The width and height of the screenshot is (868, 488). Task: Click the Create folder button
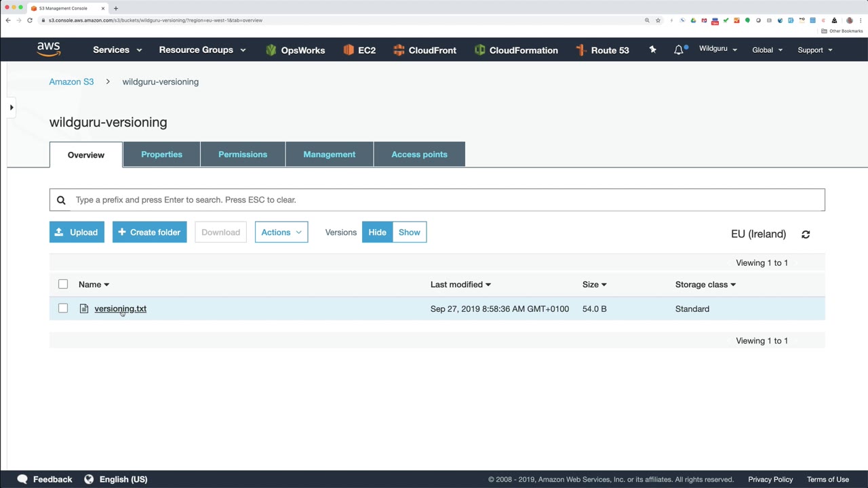coord(149,232)
